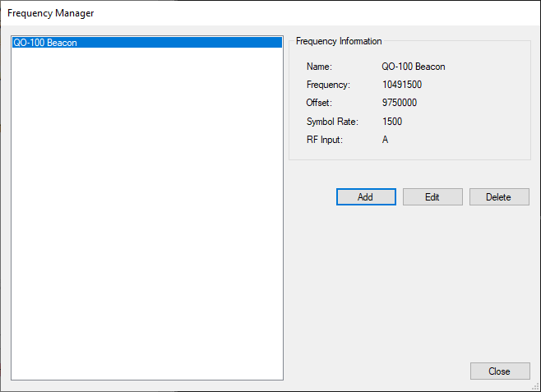Click the Frequency Manager title bar
The height and width of the screenshot is (392, 541).
(247, 13)
